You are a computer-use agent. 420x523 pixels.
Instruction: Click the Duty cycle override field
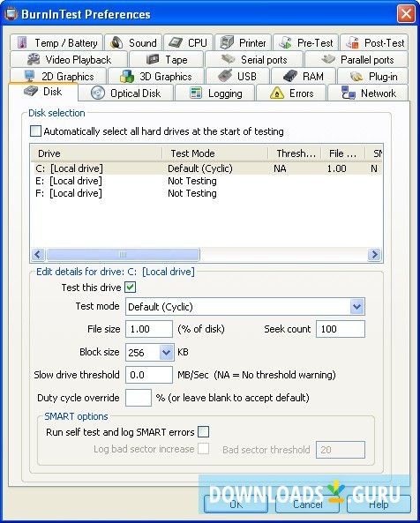point(139,398)
